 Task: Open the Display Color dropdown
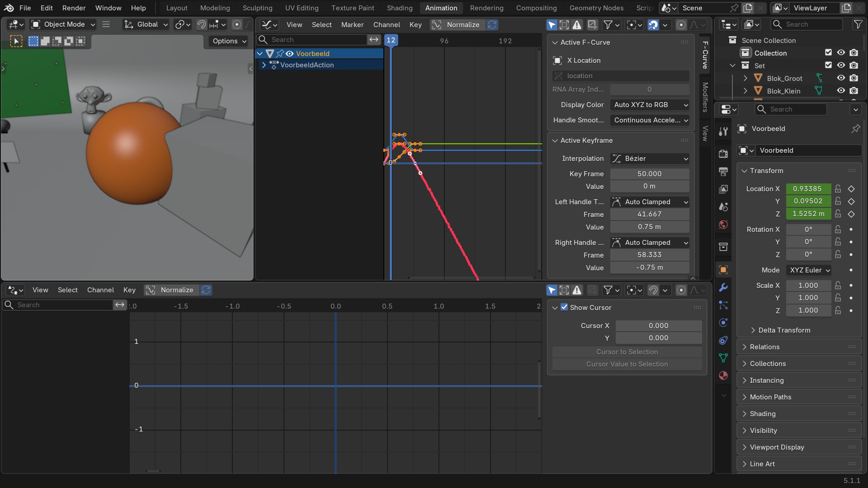650,105
